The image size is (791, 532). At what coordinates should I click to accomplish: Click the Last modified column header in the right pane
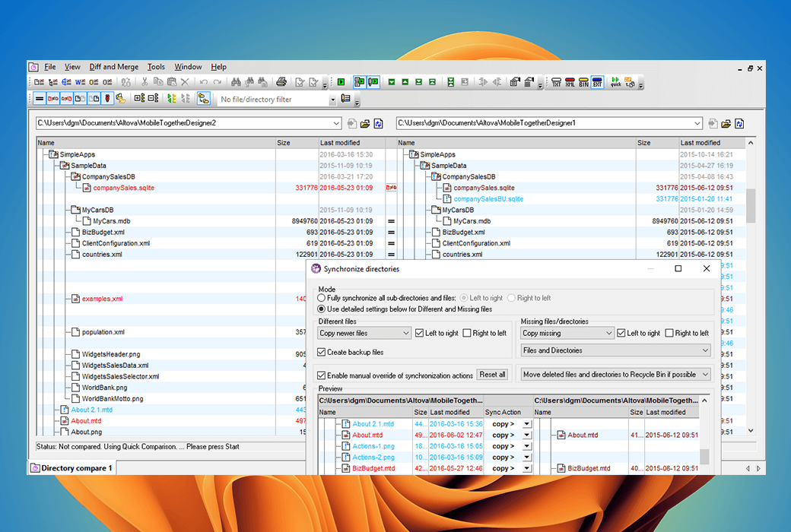coord(711,143)
